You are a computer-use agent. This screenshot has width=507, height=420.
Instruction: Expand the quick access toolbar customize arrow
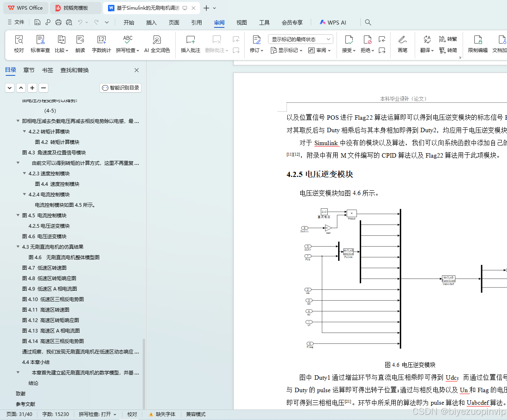pos(107,22)
